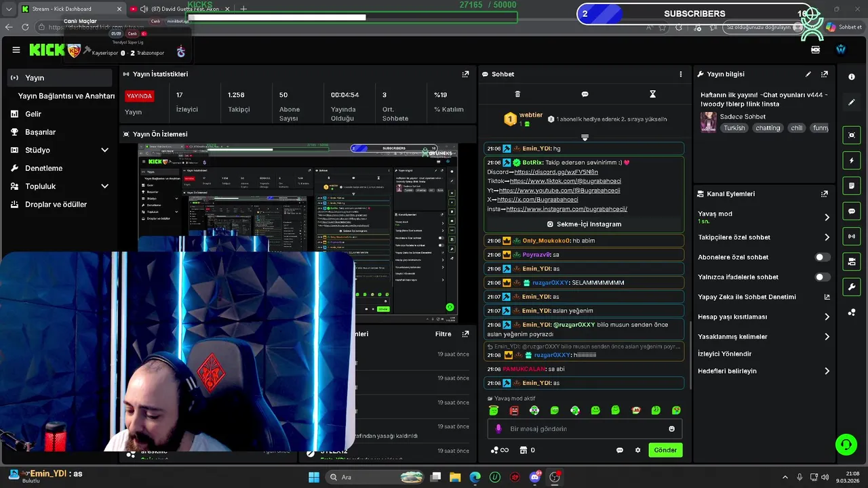Collapse the chat leaderboard arrow

click(x=585, y=137)
